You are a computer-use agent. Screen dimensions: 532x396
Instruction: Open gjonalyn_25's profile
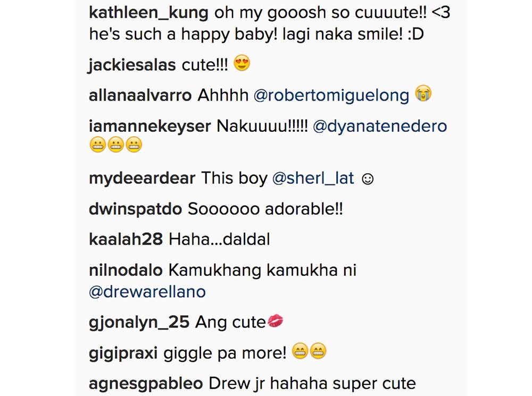[139, 322]
